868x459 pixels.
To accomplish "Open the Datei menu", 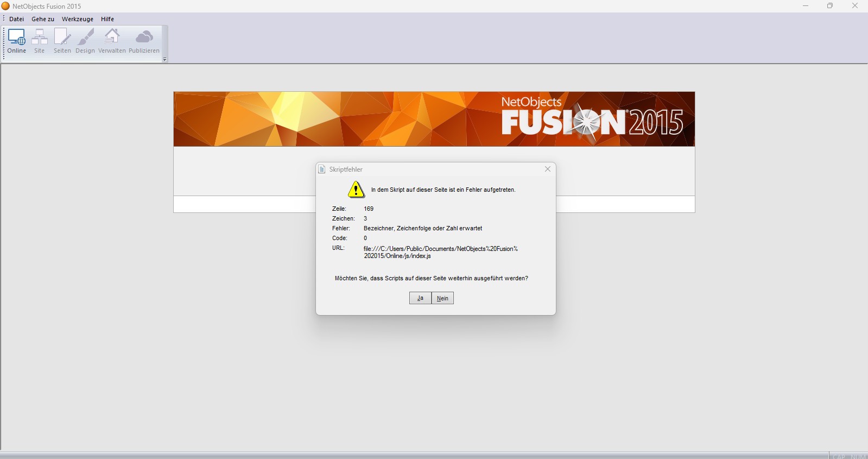I will (x=17, y=19).
